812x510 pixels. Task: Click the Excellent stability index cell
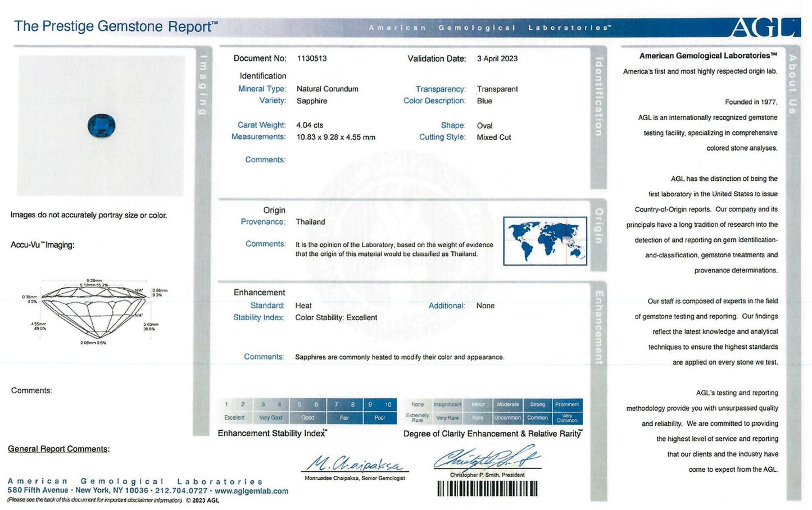[234, 418]
